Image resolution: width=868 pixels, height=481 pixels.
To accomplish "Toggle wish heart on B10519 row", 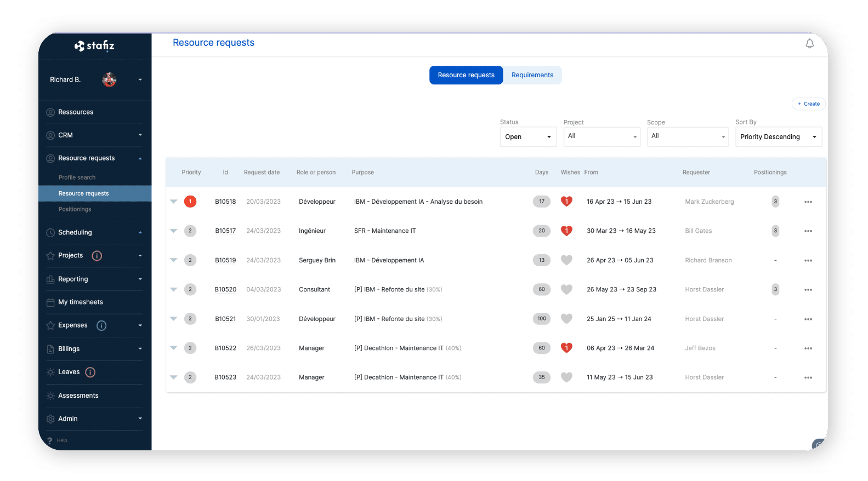I will (566, 260).
